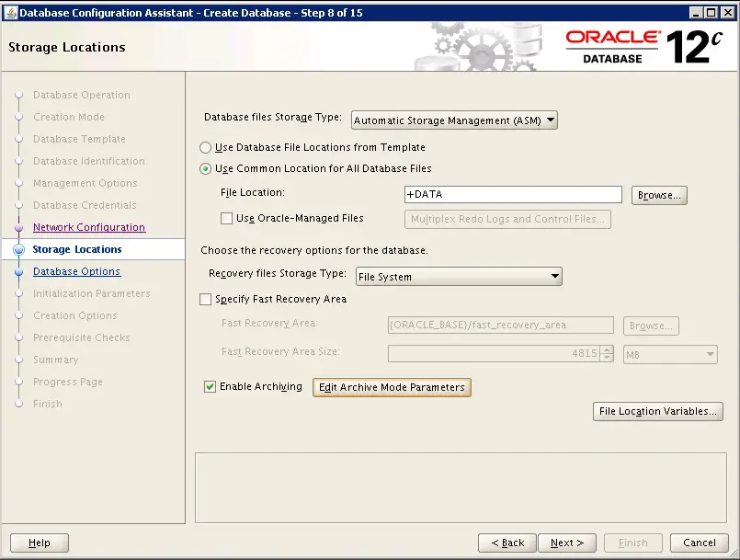Proceed with the Next button

[x=567, y=543]
